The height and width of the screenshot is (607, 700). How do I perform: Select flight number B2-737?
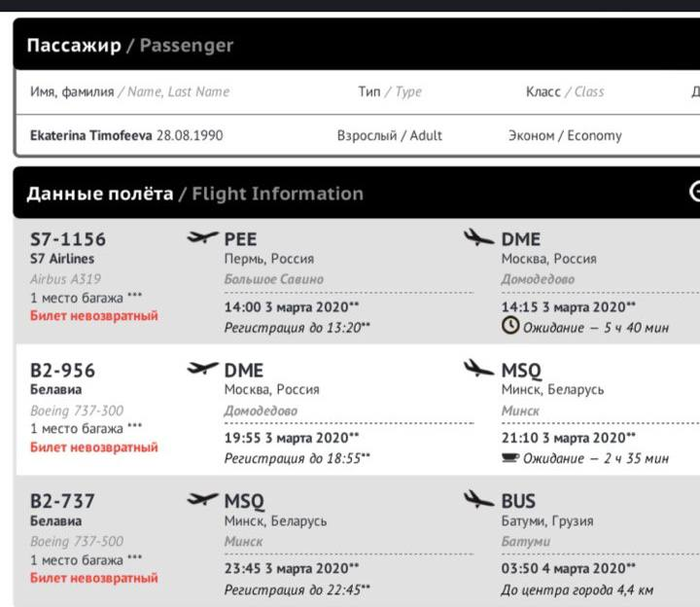63,501
